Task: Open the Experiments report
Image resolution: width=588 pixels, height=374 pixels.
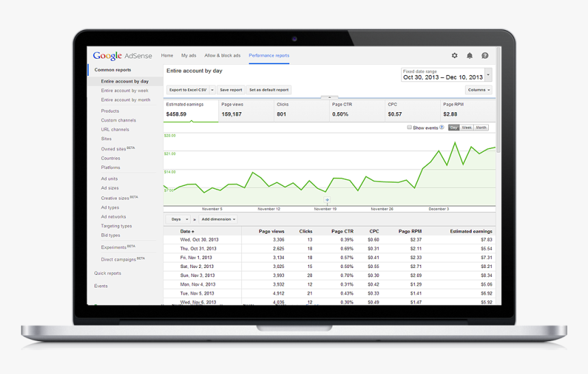Action: (x=118, y=247)
